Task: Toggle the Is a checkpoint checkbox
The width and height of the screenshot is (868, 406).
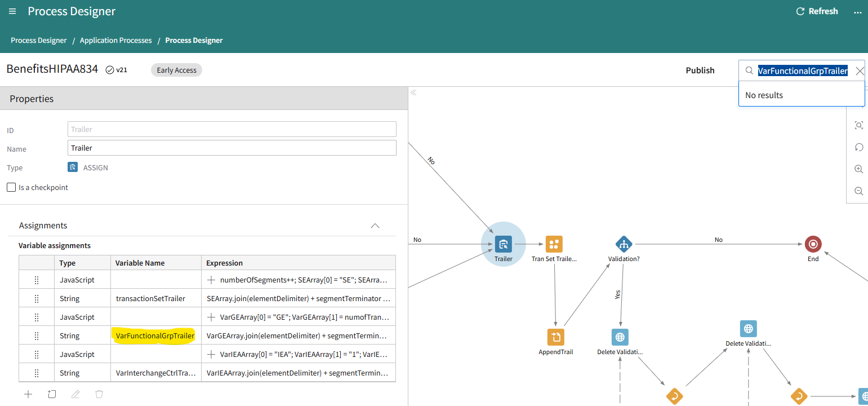Action: tap(11, 187)
